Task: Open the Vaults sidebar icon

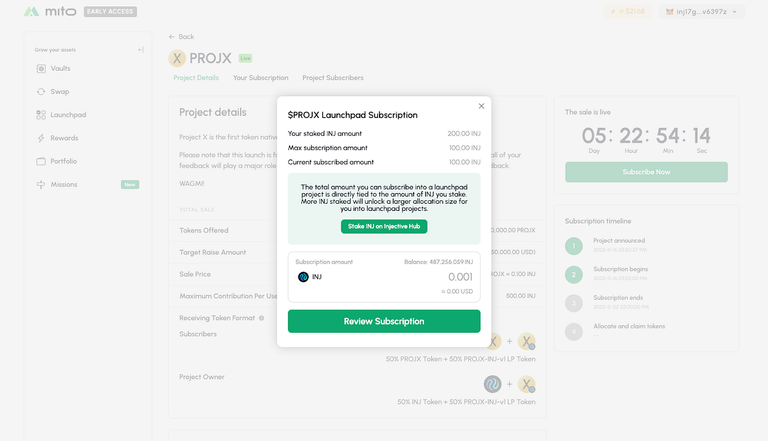Action: 41,68
